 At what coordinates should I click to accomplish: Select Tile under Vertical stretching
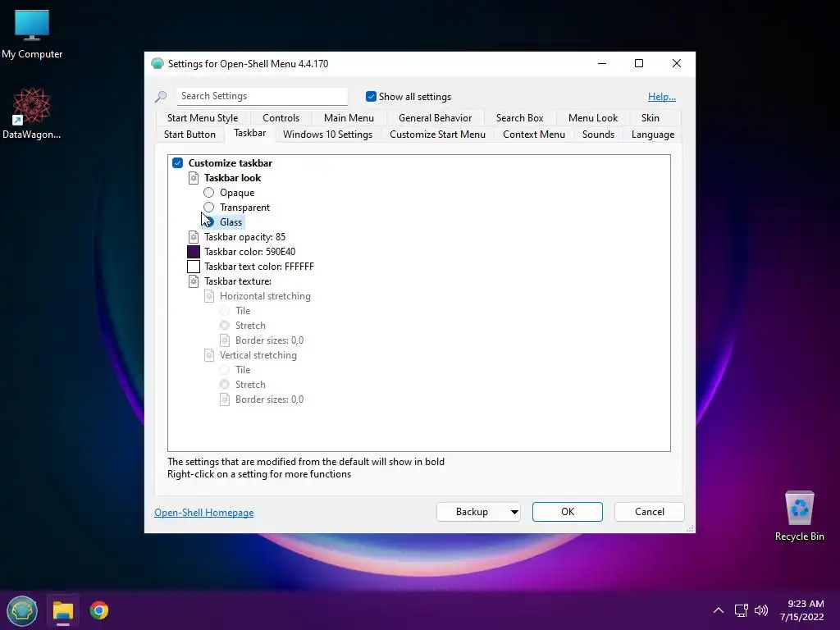225,370
